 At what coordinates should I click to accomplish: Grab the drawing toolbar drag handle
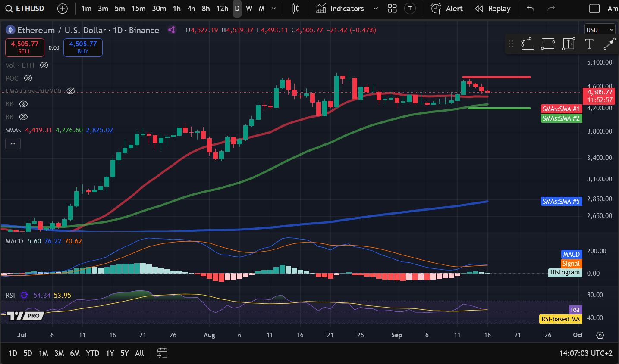point(511,44)
